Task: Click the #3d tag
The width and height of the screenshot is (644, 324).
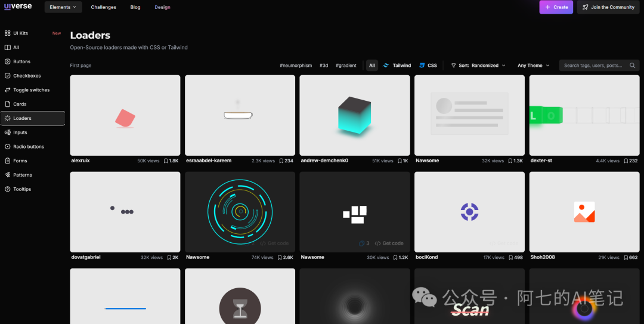Action: (324, 66)
